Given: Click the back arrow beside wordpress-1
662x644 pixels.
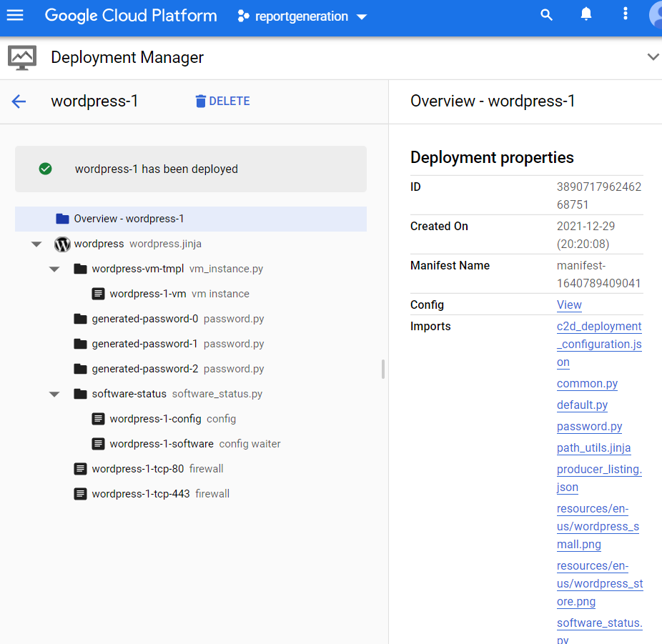Looking at the screenshot, I should (x=19, y=101).
